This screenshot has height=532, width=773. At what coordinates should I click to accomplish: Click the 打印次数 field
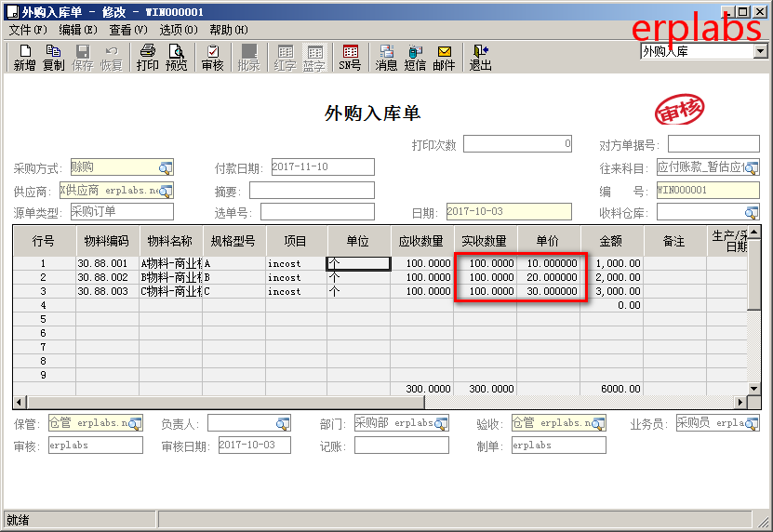517,144
